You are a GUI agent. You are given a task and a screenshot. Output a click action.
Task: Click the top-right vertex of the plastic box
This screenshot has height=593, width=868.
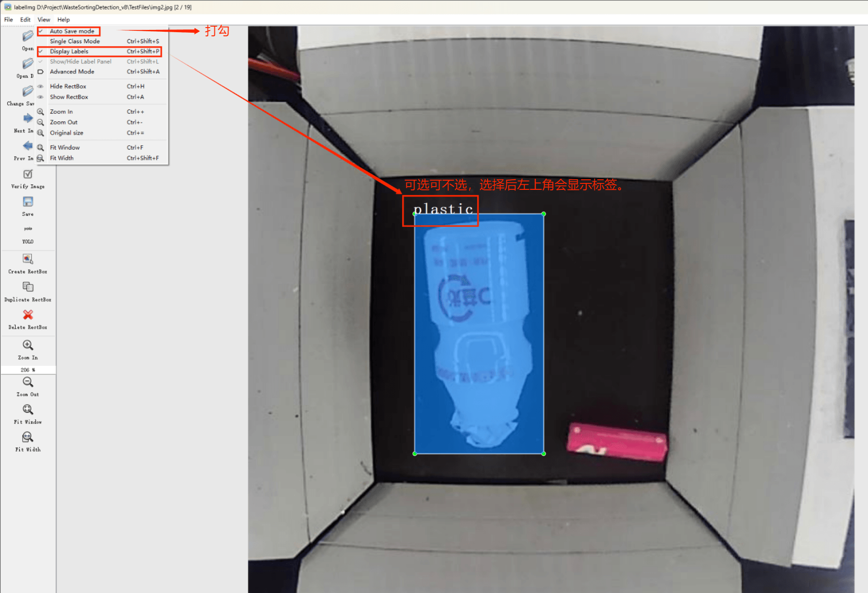[544, 214]
